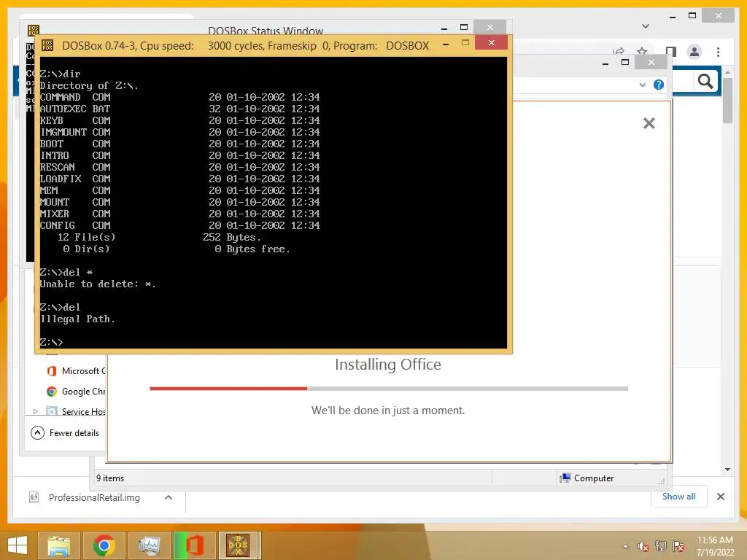Click the Google Chrome process icon
Image resolution: width=747 pixels, height=560 pixels.
pos(52,392)
